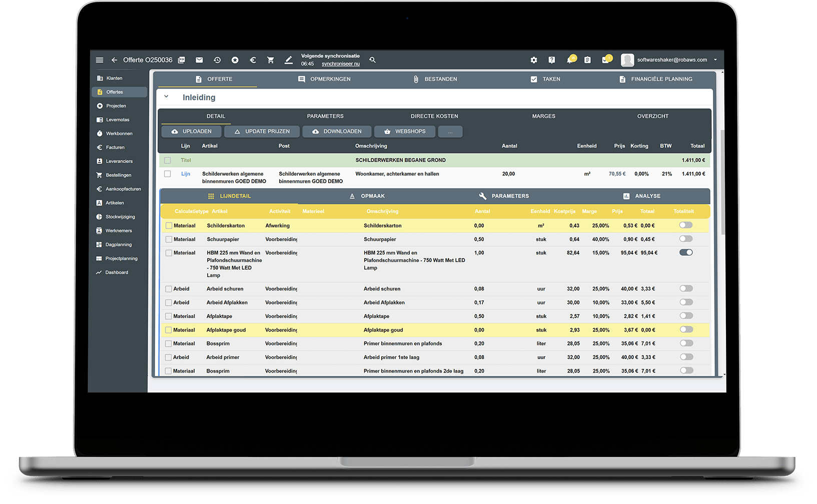The height and width of the screenshot is (504, 817).
Task: Open the settings gear icon
Action: pyautogui.click(x=534, y=60)
